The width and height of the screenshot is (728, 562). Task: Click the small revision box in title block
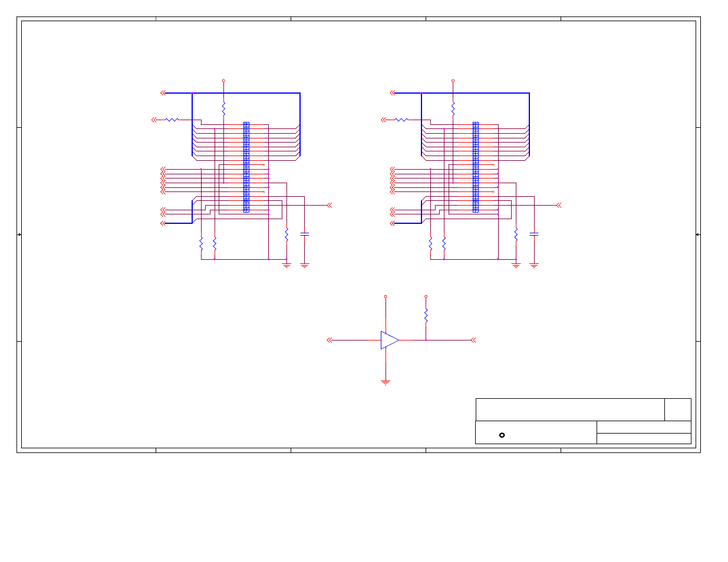pos(678,409)
